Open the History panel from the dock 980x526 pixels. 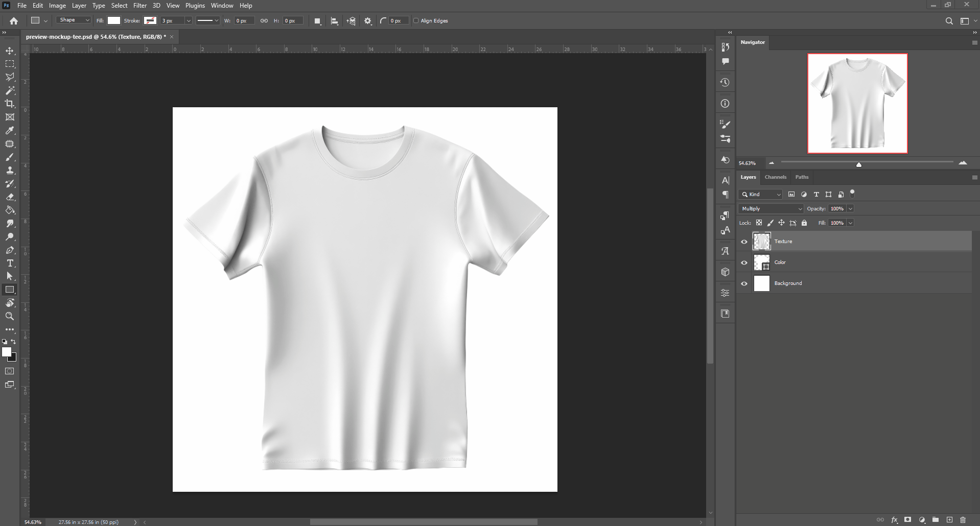(x=725, y=82)
